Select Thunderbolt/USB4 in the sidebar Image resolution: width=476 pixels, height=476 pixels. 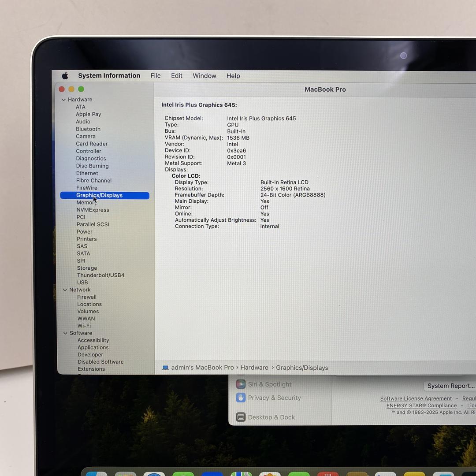(x=101, y=275)
